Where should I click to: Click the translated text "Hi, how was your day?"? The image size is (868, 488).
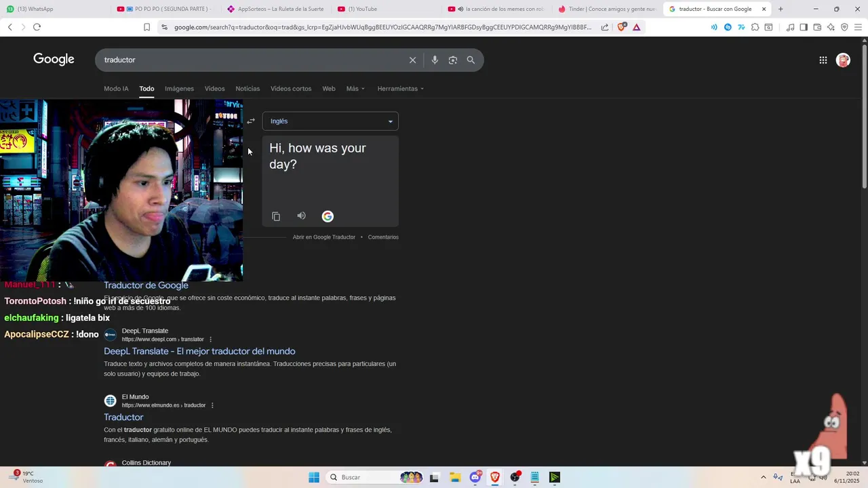(x=317, y=156)
